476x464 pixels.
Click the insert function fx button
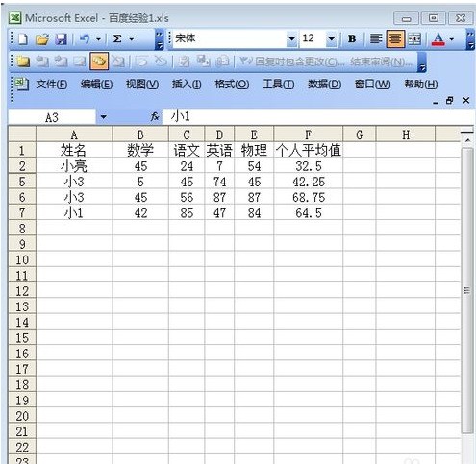point(155,117)
